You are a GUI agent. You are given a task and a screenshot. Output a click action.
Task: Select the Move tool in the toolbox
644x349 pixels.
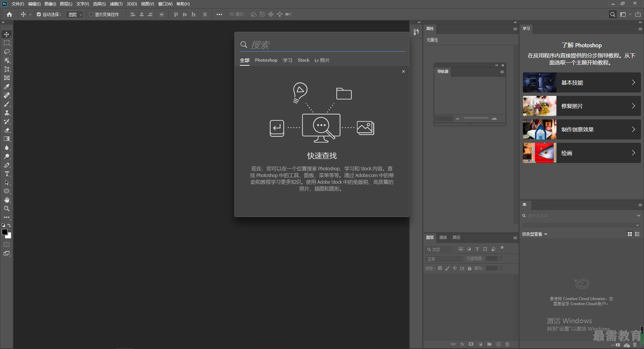(x=7, y=34)
